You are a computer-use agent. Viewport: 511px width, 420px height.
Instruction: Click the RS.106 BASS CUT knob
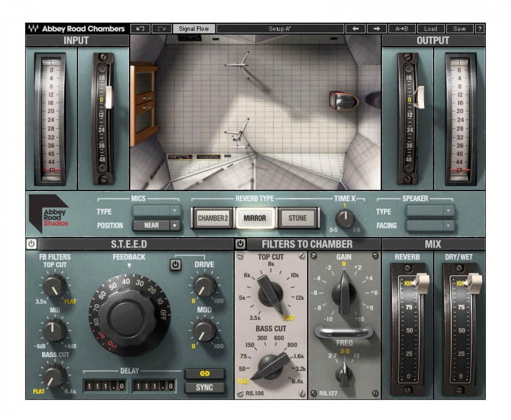(270, 367)
